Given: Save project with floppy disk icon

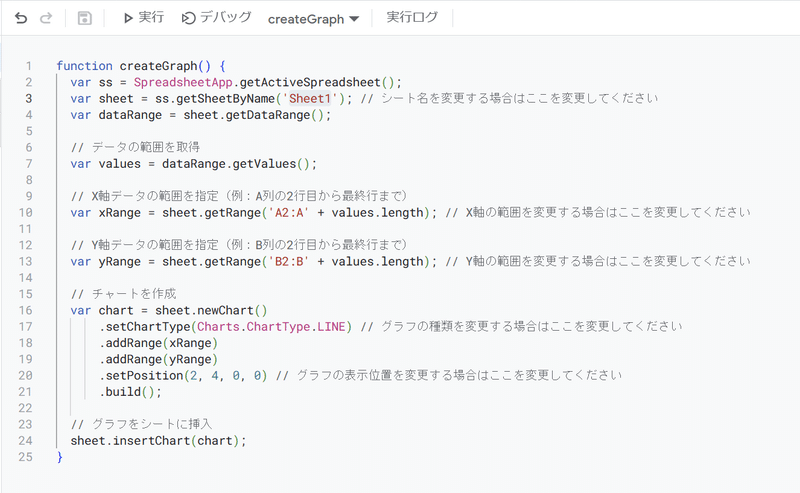Looking at the screenshot, I should click(85, 19).
